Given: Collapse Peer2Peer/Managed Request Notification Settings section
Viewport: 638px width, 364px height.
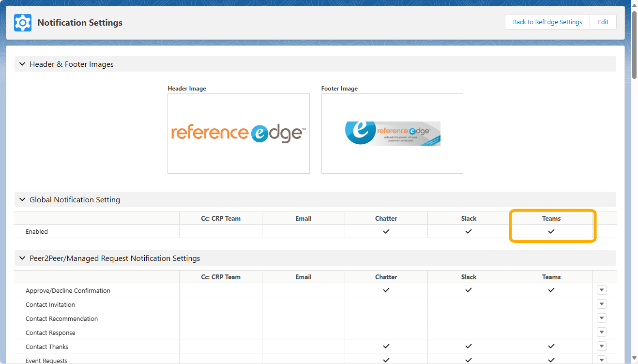Looking at the screenshot, I should click(22, 258).
